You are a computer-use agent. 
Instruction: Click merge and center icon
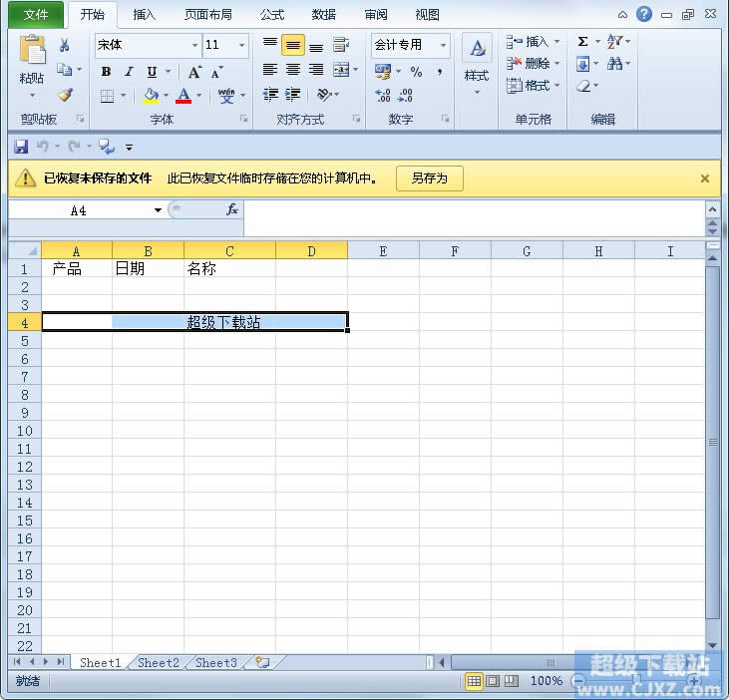(341, 70)
